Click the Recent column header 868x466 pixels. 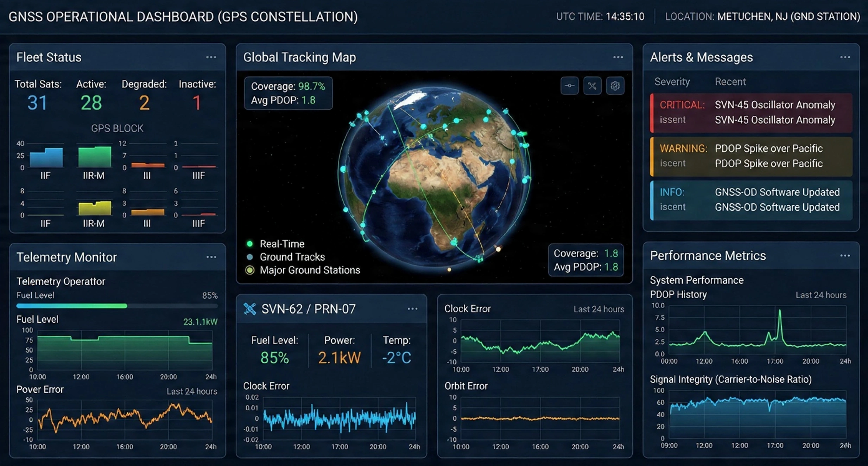point(730,82)
